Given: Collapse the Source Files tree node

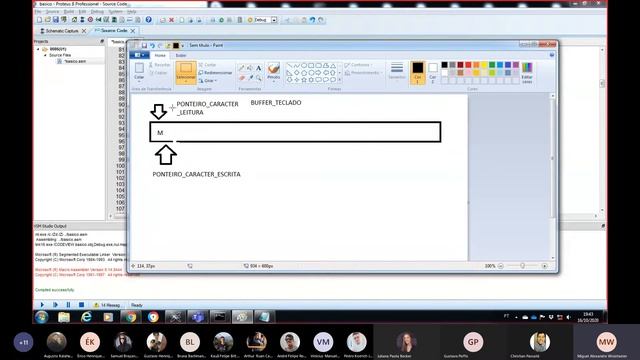Looking at the screenshot, I should pyautogui.click(x=46, y=55).
